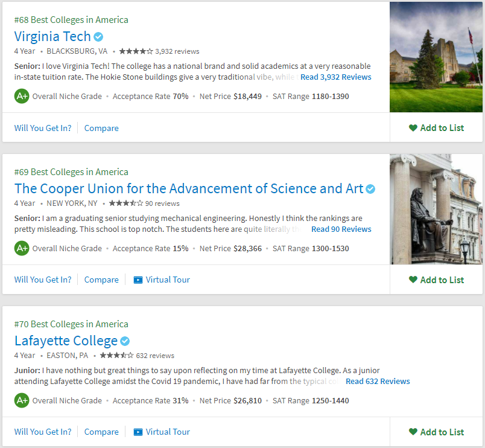Compare Virginia Tech with other colleges

[101, 128]
